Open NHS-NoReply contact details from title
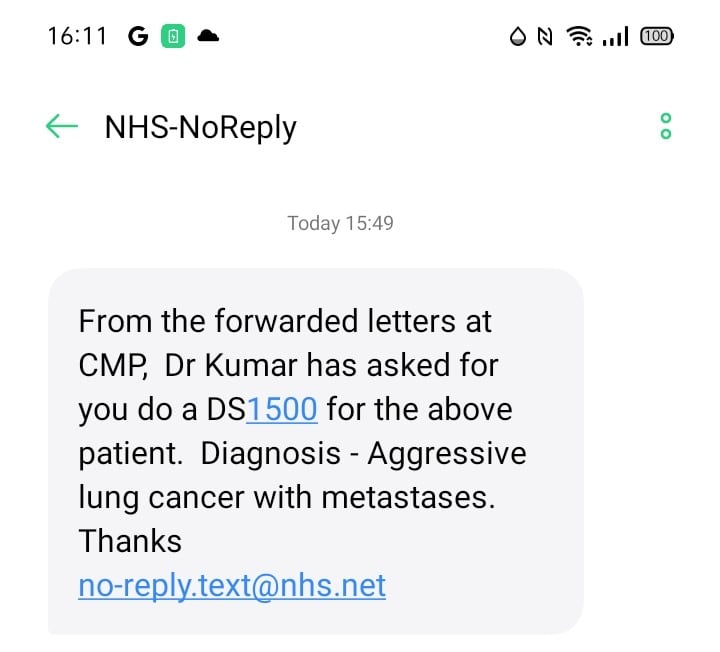This screenshot has width=720, height=652. point(200,127)
